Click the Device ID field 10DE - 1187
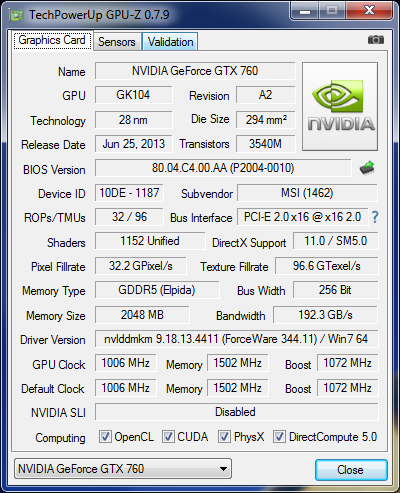The height and width of the screenshot is (493, 400). pyautogui.click(x=129, y=193)
